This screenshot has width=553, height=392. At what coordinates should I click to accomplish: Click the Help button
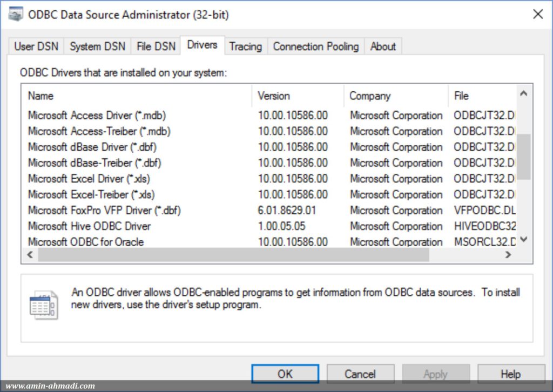pyautogui.click(x=511, y=374)
